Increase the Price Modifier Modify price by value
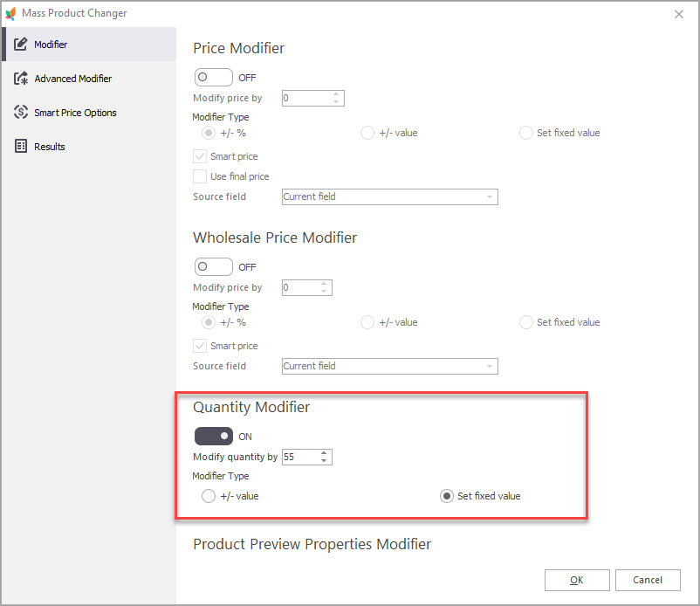This screenshot has height=606, width=700. 336,93
